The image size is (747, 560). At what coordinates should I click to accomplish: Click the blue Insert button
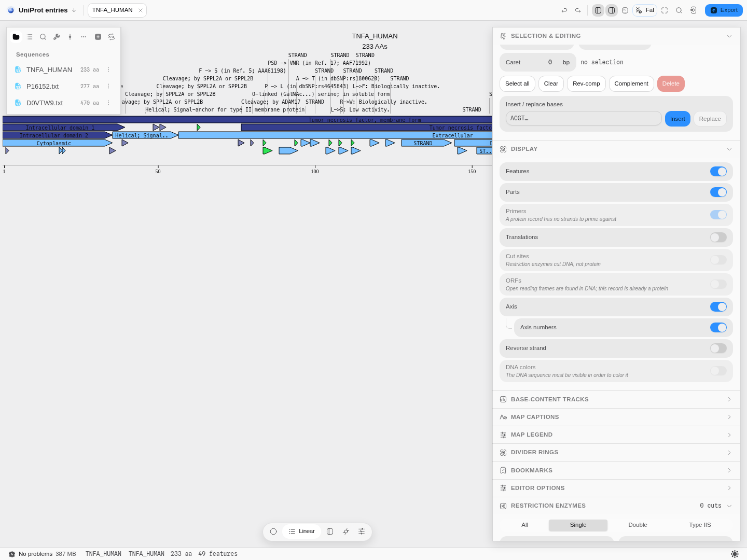click(x=677, y=119)
